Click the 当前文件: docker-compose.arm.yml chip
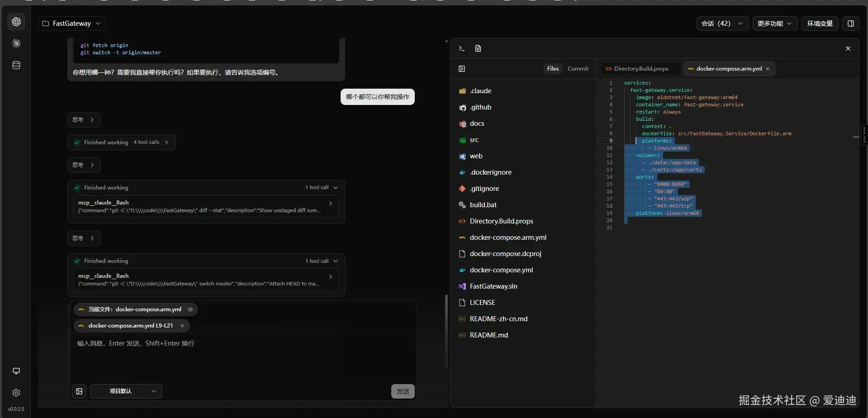Viewport: 868px width, 418px height. point(136,309)
